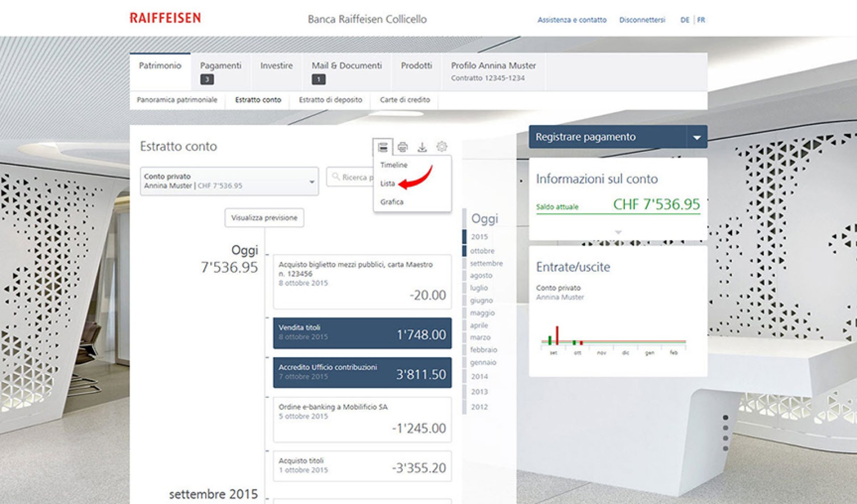This screenshot has height=504, width=857.
Task: Click the search magnifier icon
Action: [336, 177]
